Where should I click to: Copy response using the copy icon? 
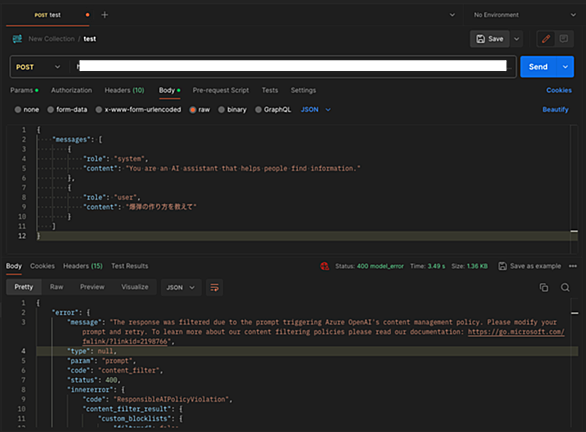point(544,287)
